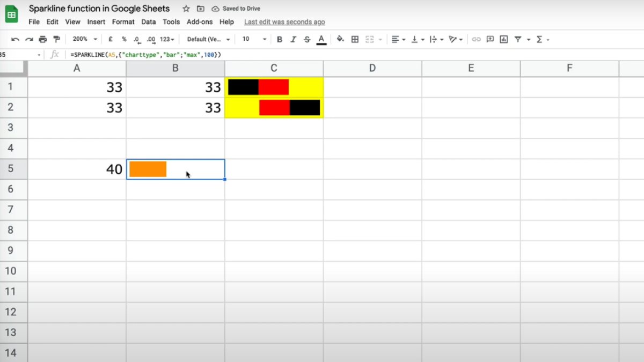Increase decimal places icon

(151, 39)
